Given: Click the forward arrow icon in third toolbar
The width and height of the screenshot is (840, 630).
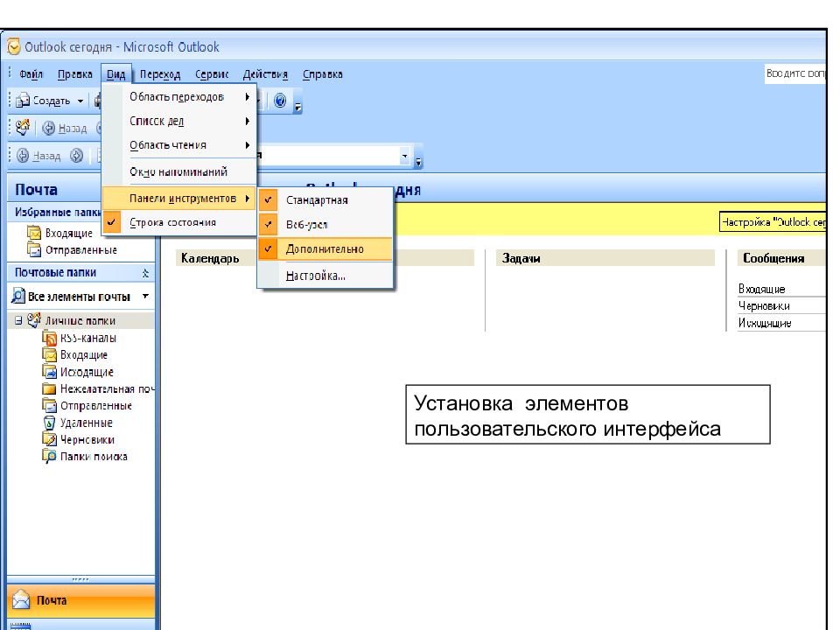Looking at the screenshot, I should pos(77,156).
